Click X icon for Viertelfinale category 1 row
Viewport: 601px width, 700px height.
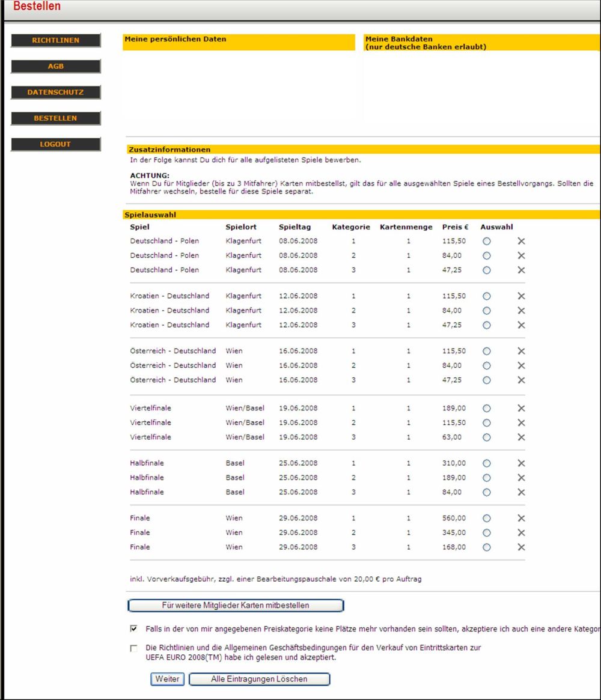521,409
